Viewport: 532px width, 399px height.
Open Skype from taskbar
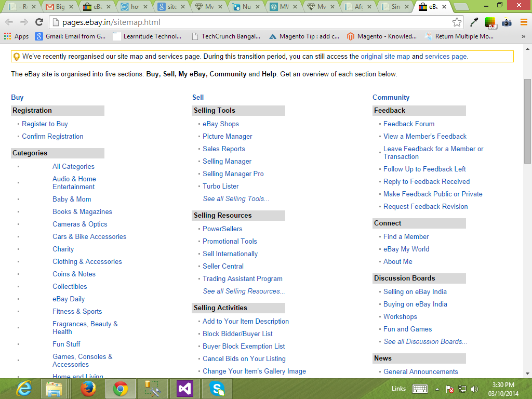[x=217, y=389]
